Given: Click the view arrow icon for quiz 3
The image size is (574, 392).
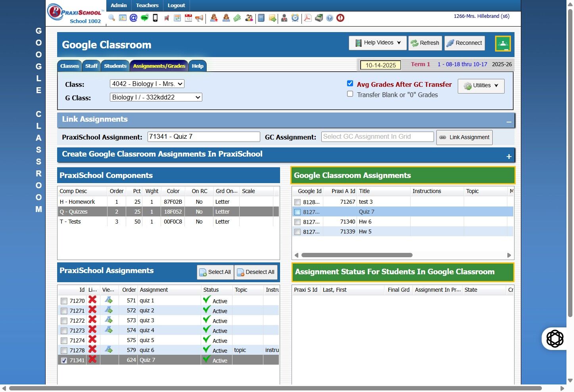Looking at the screenshot, I should click(109, 320).
